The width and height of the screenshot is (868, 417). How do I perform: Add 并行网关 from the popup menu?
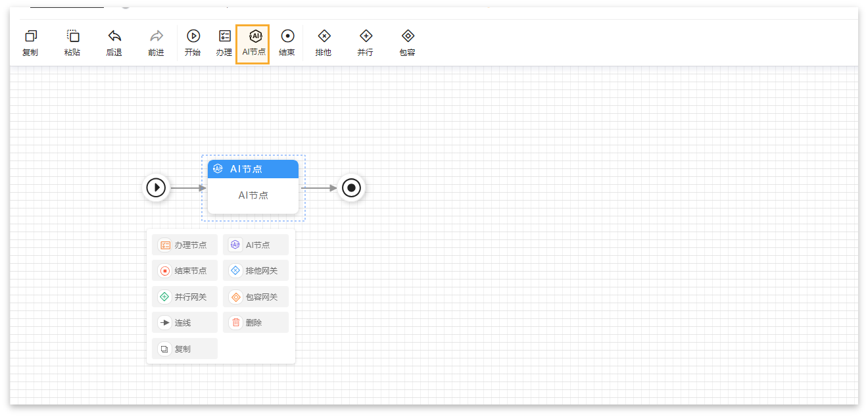coord(185,297)
